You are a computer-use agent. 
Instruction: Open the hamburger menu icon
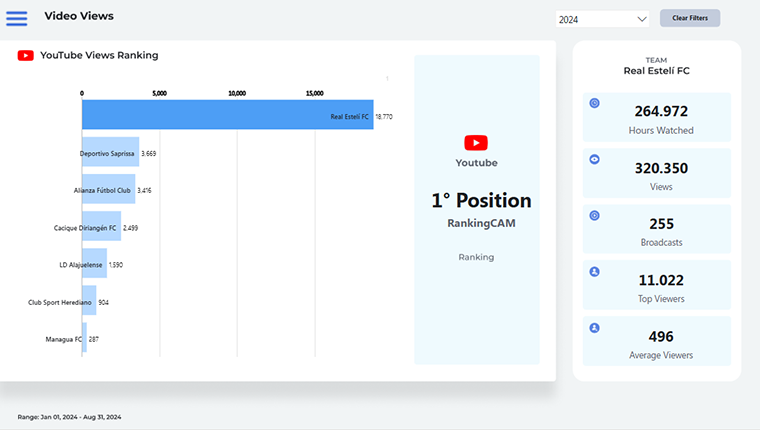pos(16,18)
